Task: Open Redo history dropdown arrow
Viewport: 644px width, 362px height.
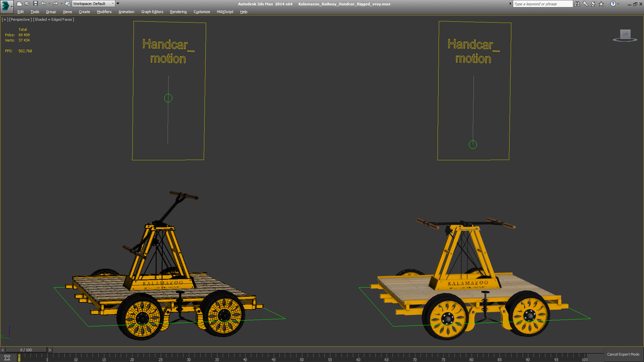Action: point(61,4)
